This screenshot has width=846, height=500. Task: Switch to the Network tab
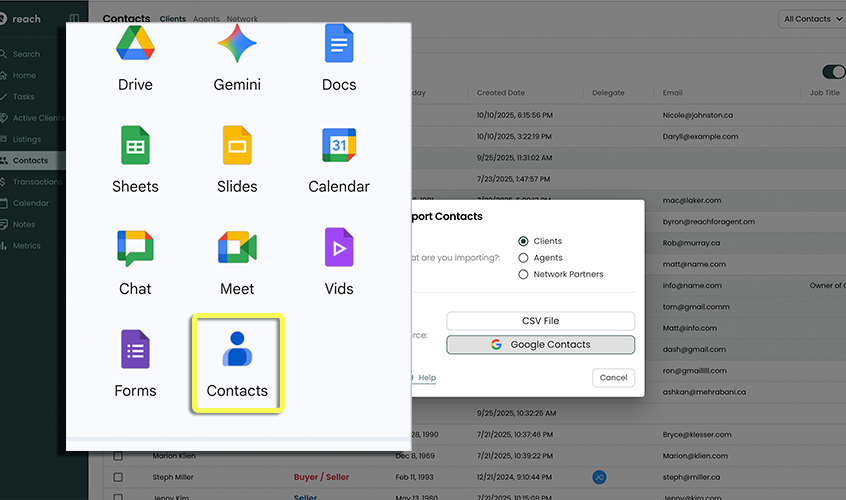point(242,19)
